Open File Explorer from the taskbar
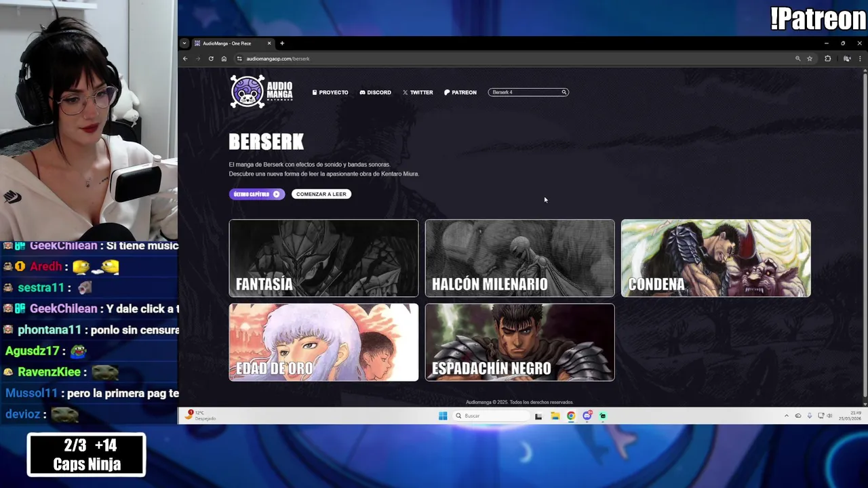 [555, 415]
